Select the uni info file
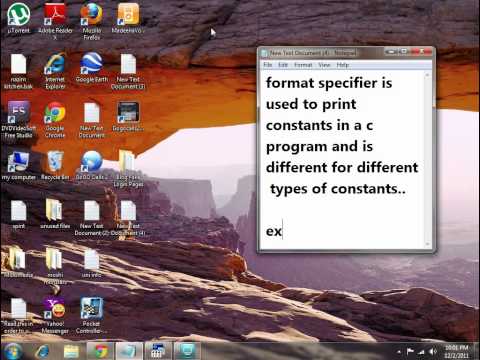The width and height of the screenshot is (480, 360). click(91, 263)
